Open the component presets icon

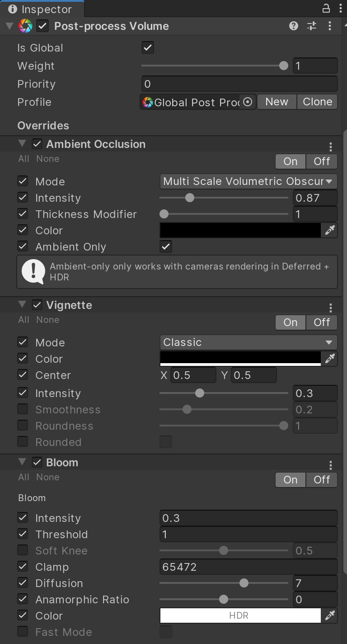(x=311, y=26)
